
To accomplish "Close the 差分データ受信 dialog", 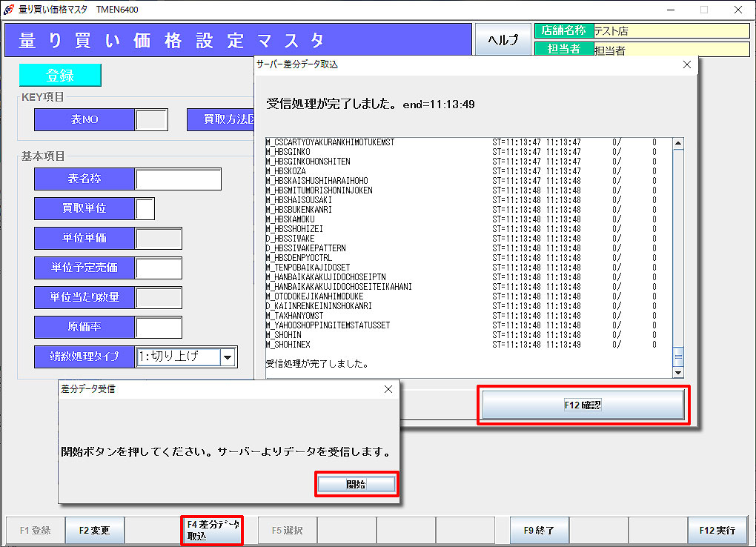I will (388, 389).
